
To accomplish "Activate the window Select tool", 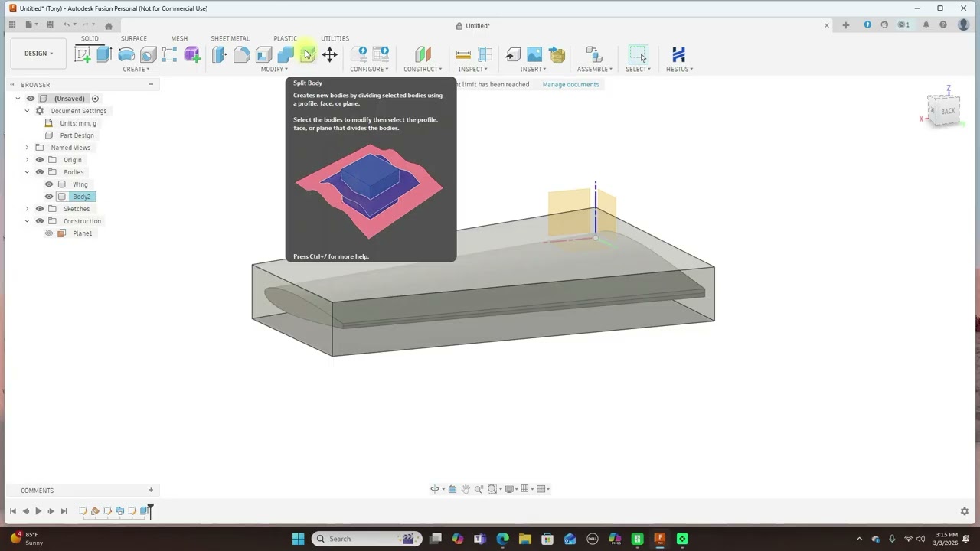I will click(x=638, y=54).
